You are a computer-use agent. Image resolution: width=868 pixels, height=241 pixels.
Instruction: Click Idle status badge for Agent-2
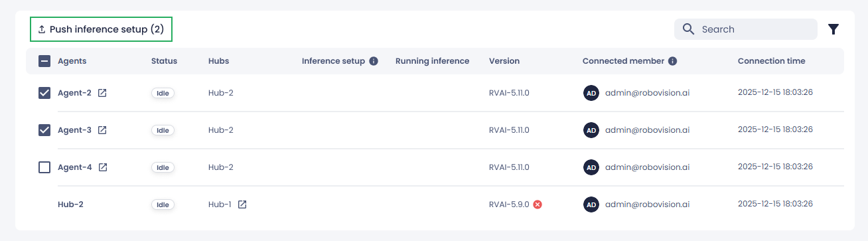tap(163, 93)
